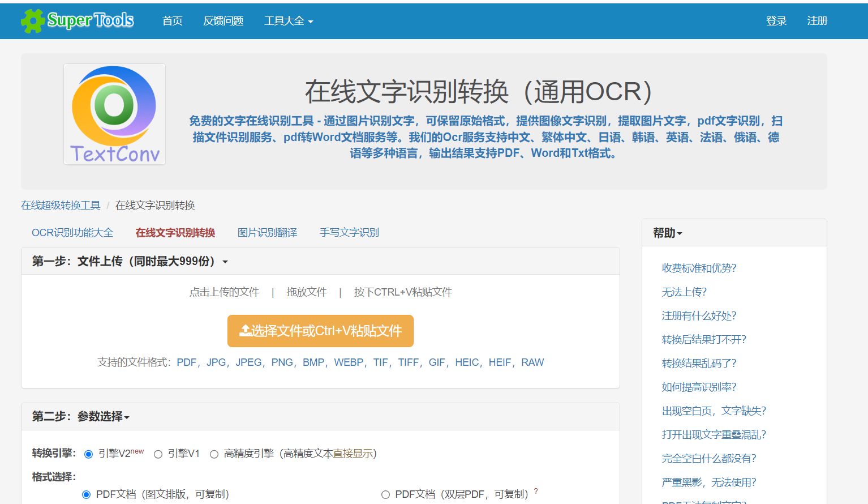Go to 首页 in the navbar
The width and height of the screenshot is (868, 504).
(x=172, y=21)
